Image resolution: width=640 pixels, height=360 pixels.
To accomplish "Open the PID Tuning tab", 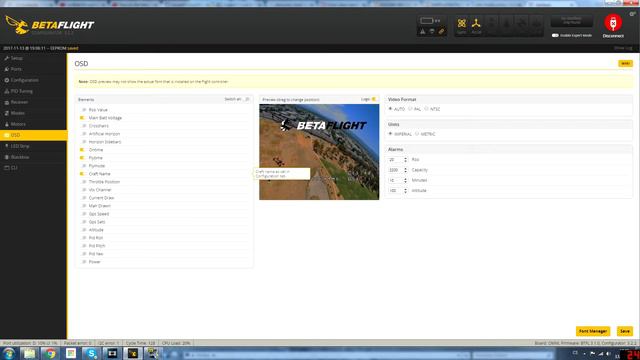I will tap(33, 91).
